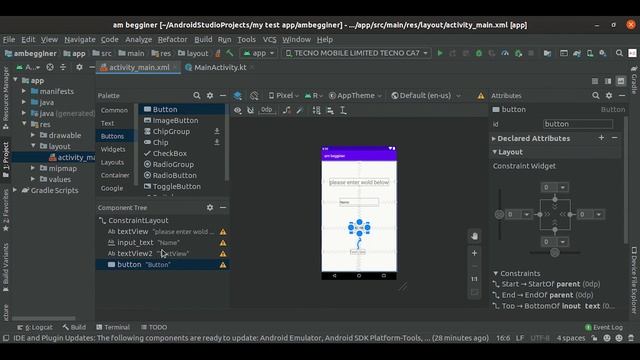This screenshot has width=640, height=360.
Task: Select the activity_main.xml tab
Action: coord(139,67)
